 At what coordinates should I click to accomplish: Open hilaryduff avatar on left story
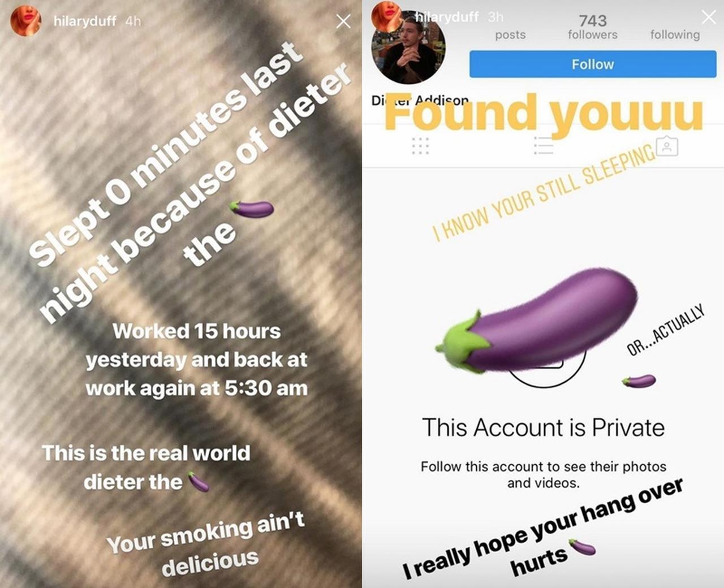coord(25,20)
